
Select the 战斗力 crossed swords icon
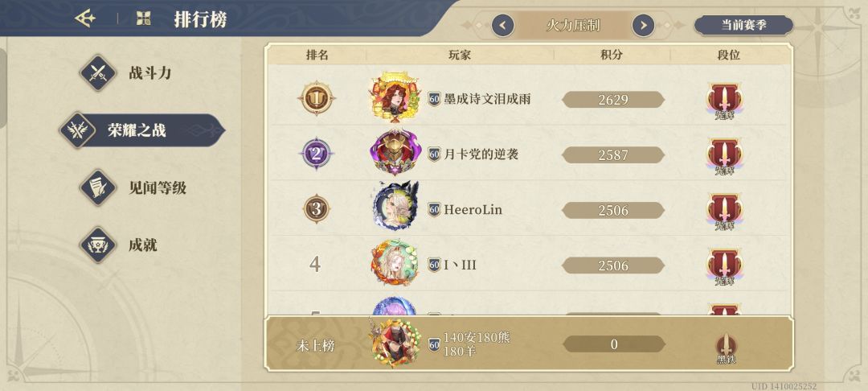click(99, 72)
